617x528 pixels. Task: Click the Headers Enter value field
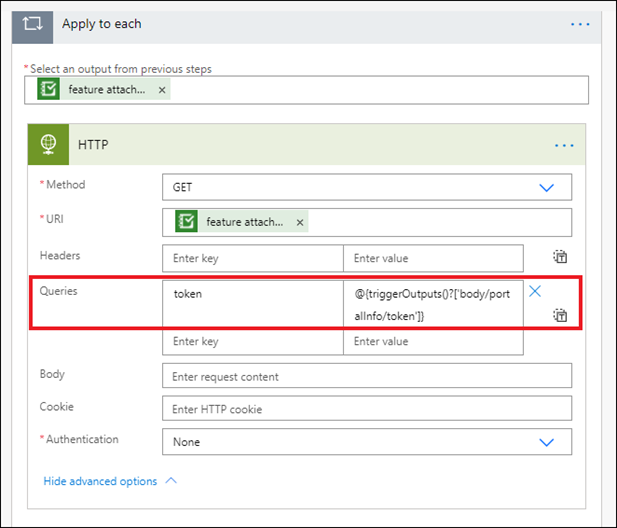point(433,258)
